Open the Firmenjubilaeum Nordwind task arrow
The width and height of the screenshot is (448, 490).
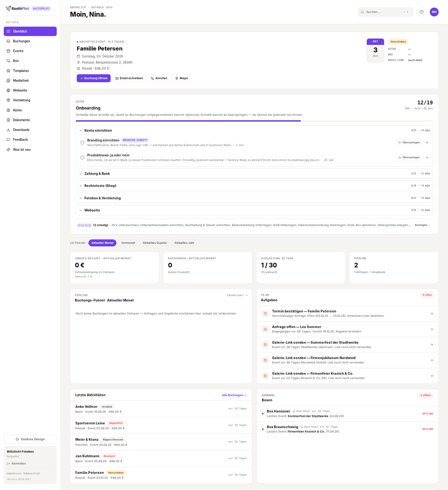pyautogui.click(x=432, y=360)
